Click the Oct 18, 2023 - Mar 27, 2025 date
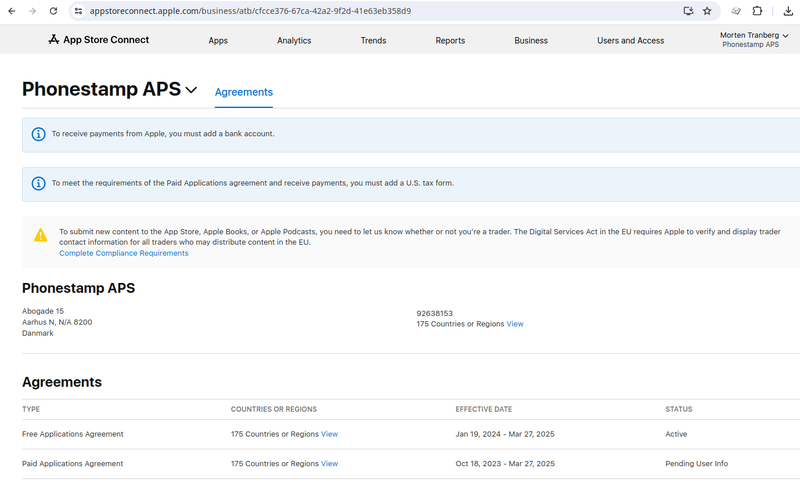This screenshot has height=483, width=800. (x=505, y=464)
